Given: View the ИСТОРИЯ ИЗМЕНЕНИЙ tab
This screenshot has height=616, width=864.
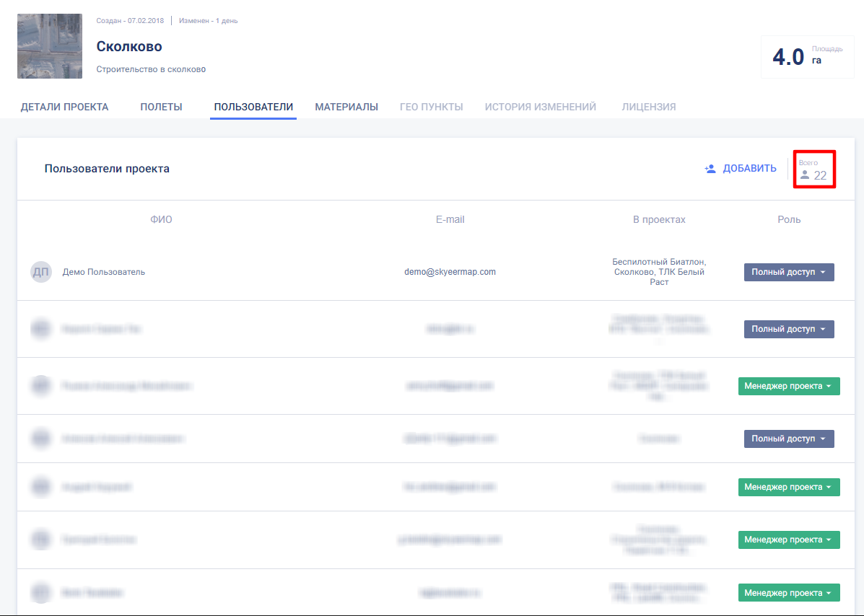Looking at the screenshot, I should pos(541,107).
